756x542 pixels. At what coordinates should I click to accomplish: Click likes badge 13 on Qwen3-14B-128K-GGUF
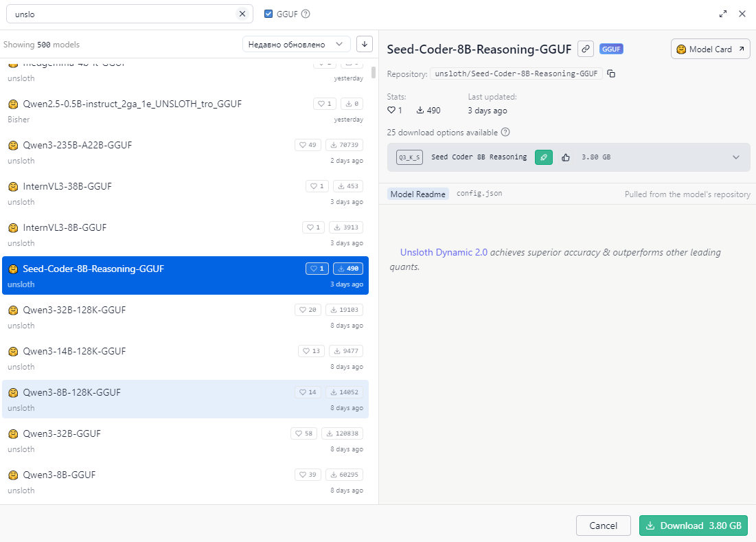pos(312,351)
